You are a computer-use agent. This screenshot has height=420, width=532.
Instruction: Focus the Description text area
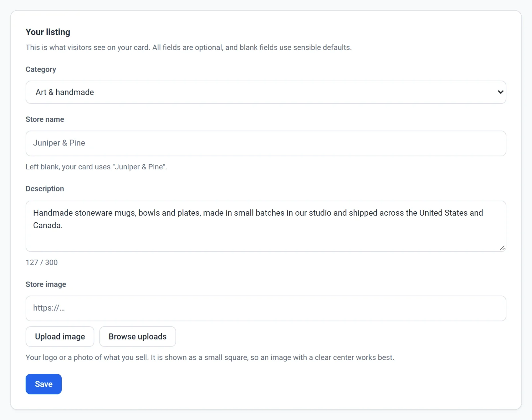tap(266, 226)
